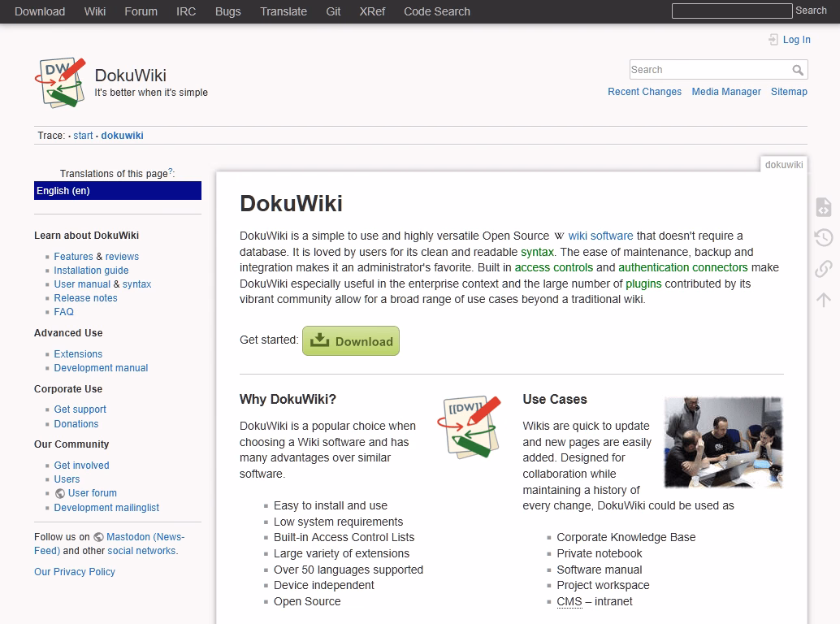The image size is (840, 624).
Task: Open the User forum link
Action: click(x=92, y=493)
